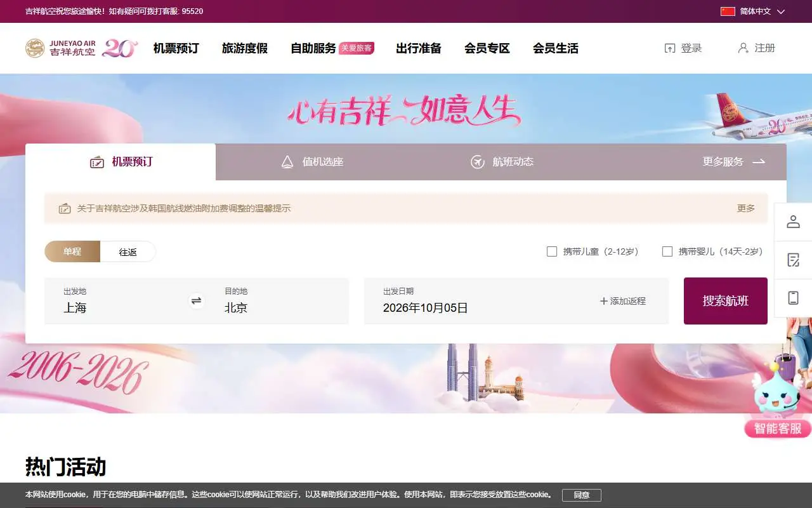Expand the 简体中文 language dropdown
This screenshot has width=812, height=508.
(762, 11)
